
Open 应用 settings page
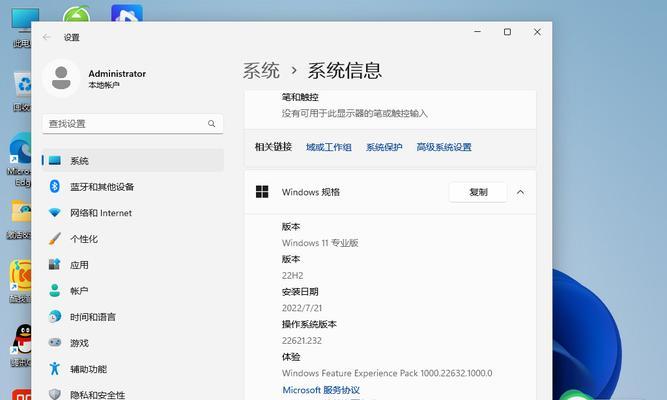pyautogui.click(x=133, y=265)
